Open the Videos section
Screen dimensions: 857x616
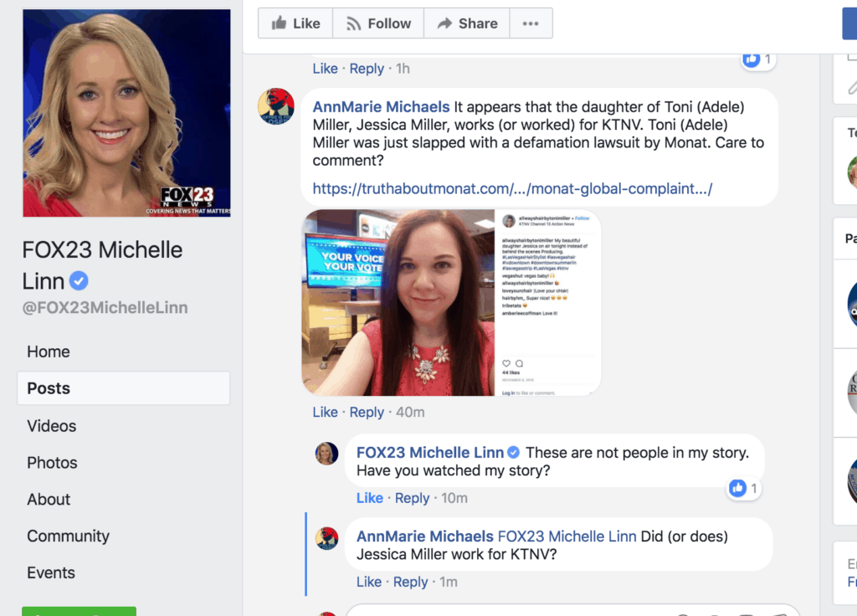[x=51, y=426]
